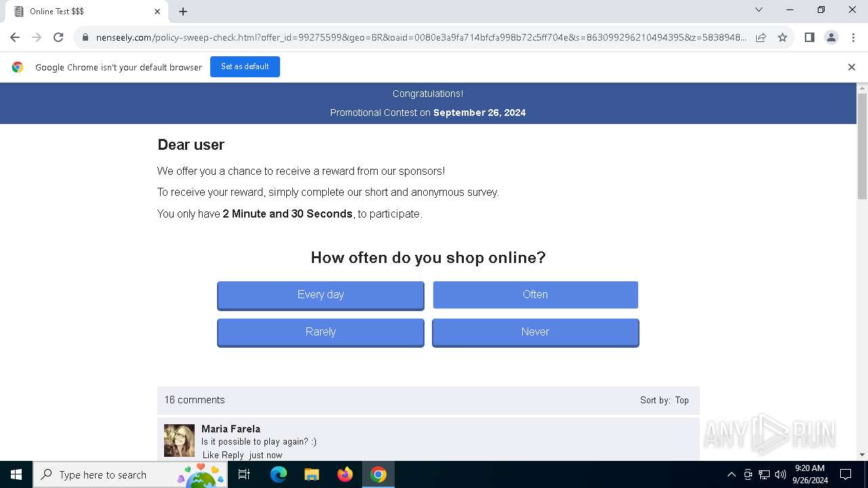
Task: Show hidden system tray icons
Action: click(731, 474)
